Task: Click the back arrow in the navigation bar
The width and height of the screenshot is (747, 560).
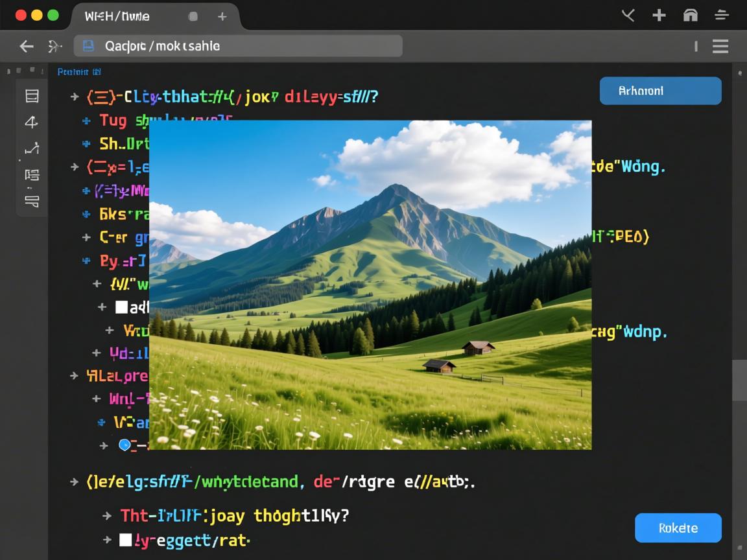Action: (x=27, y=46)
